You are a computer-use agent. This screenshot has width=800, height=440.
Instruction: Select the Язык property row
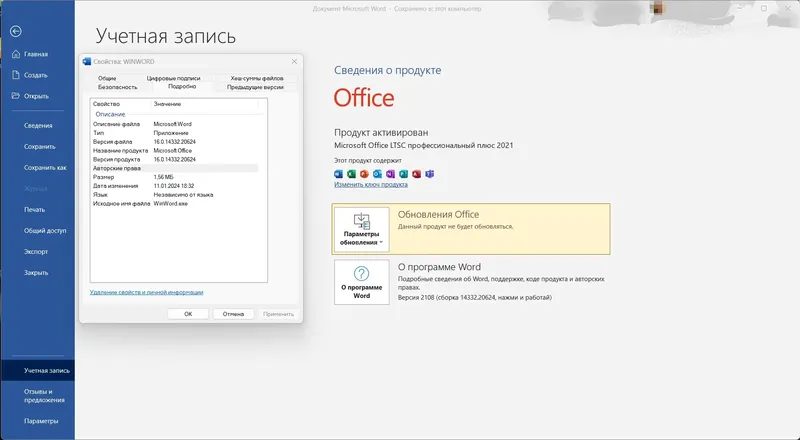point(174,194)
